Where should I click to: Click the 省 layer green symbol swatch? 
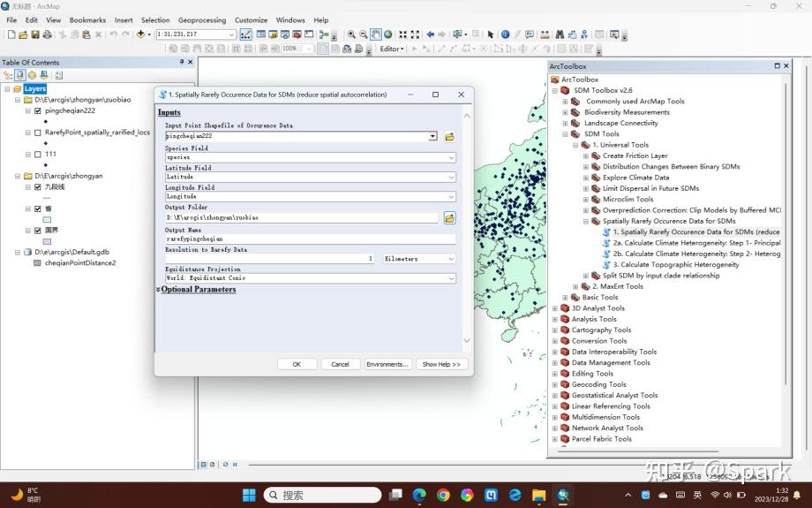(47, 219)
